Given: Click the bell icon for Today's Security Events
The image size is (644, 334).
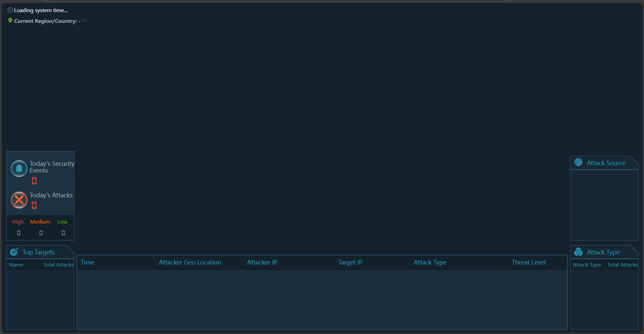Looking at the screenshot, I should [x=19, y=168].
